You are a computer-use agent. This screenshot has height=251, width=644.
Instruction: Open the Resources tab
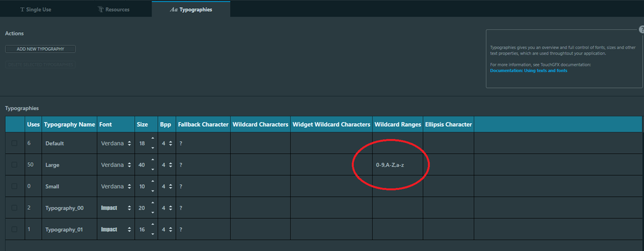113,10
